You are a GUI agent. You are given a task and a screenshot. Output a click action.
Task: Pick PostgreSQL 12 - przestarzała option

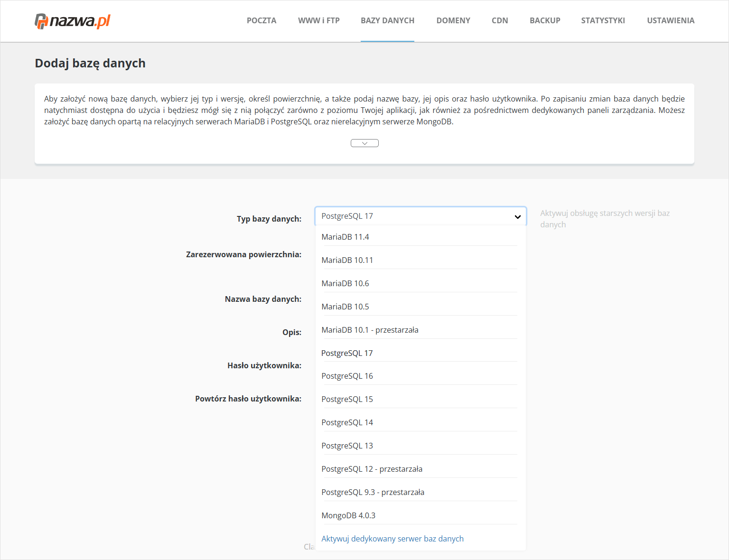pyautogui.click(x=420, y=469)
